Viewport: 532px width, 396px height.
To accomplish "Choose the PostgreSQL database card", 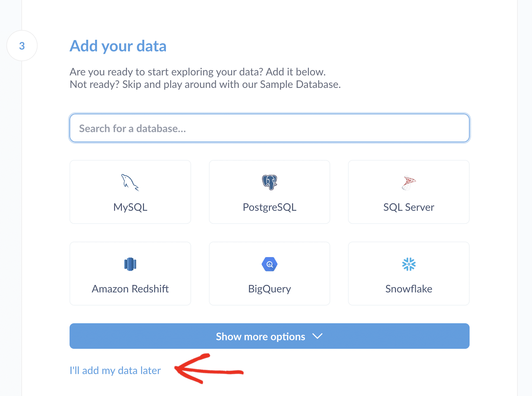I will [x=269, y=192].
